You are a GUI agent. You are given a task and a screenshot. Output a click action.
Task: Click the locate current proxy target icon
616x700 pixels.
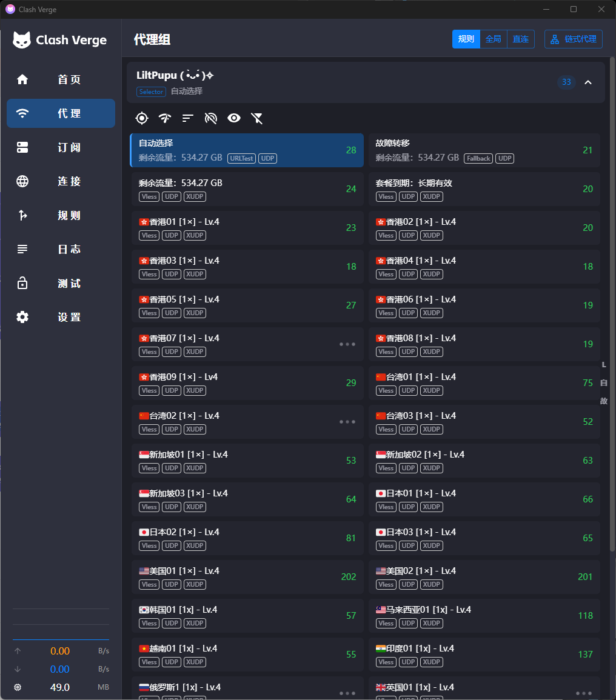(142, 118)
